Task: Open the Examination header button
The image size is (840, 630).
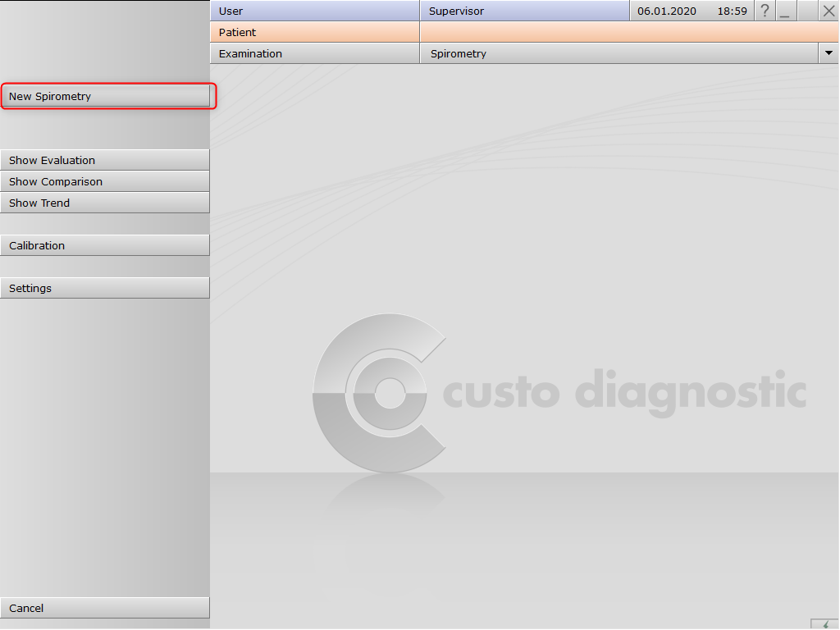Action: click(315, 53)
